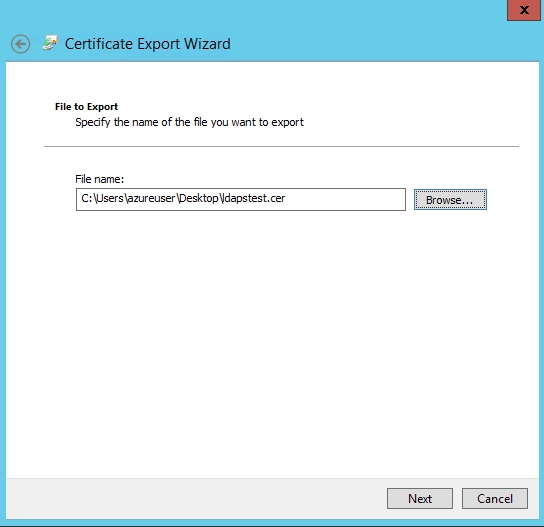This screenshot has width=544, height=527.
Task: Place cursor on 'Users' in the file path
Action: pyautogui.click(x=110, y=198)
